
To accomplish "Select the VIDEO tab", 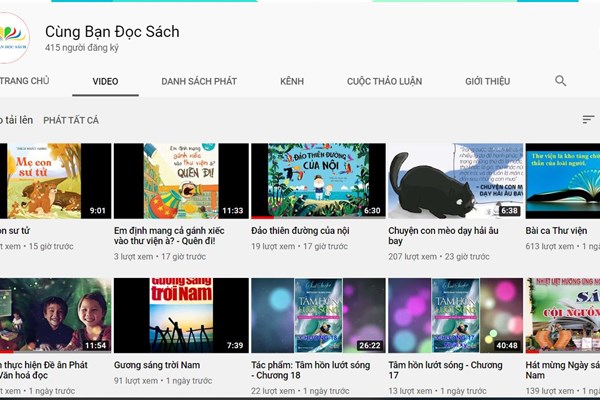I will tap(105, 82).
